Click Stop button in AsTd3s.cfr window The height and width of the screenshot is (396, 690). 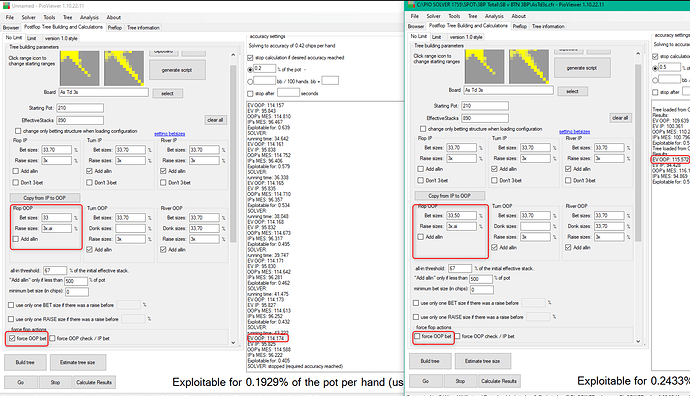[x=460, y=381]
